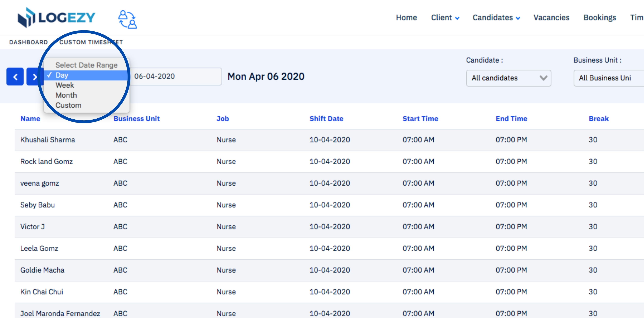
Task: Click 07:00 AM in Leela Gomz row
Action: point(418,248)
